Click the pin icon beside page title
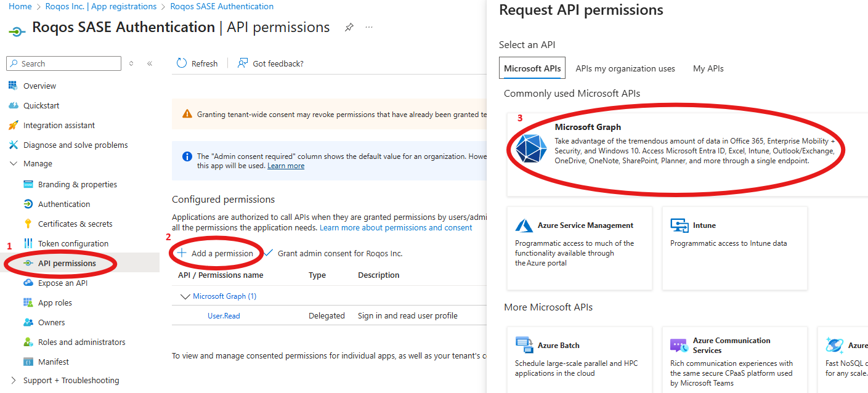 pyautogui.click(x=349, y=28)
